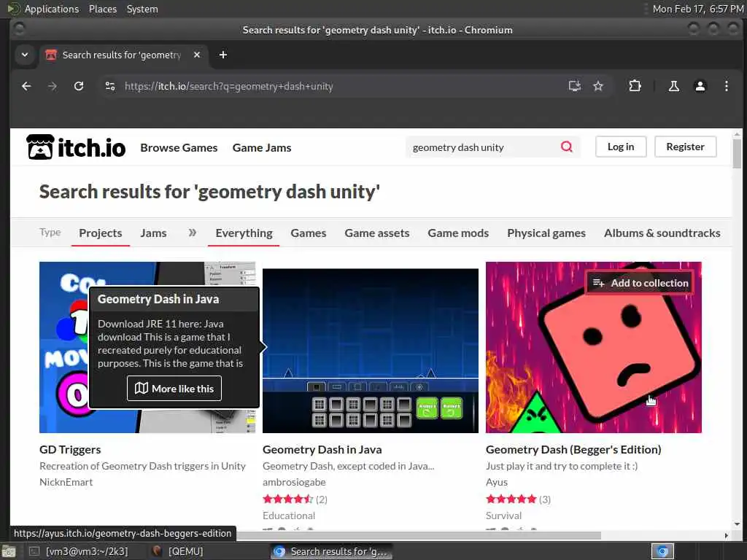Viewport: 747px width, 560px height.
Task: Click the Chrome Labs flask icon
Action: click(x=673, y=86)
